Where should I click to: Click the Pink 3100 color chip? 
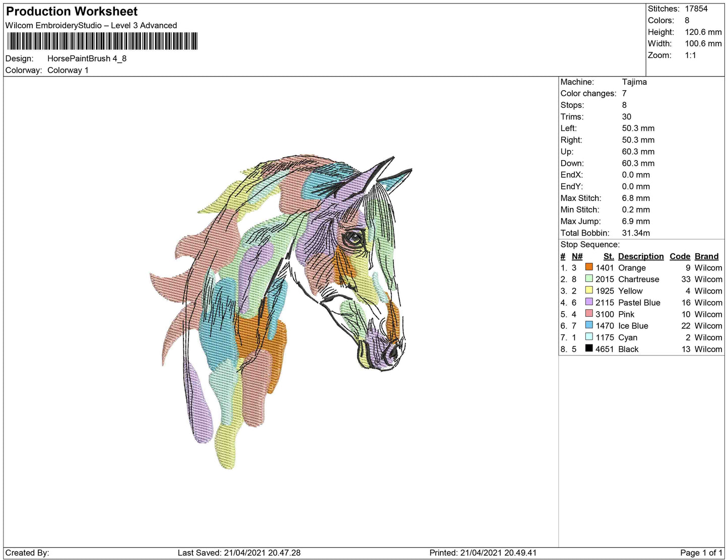[x=588, y=314]
